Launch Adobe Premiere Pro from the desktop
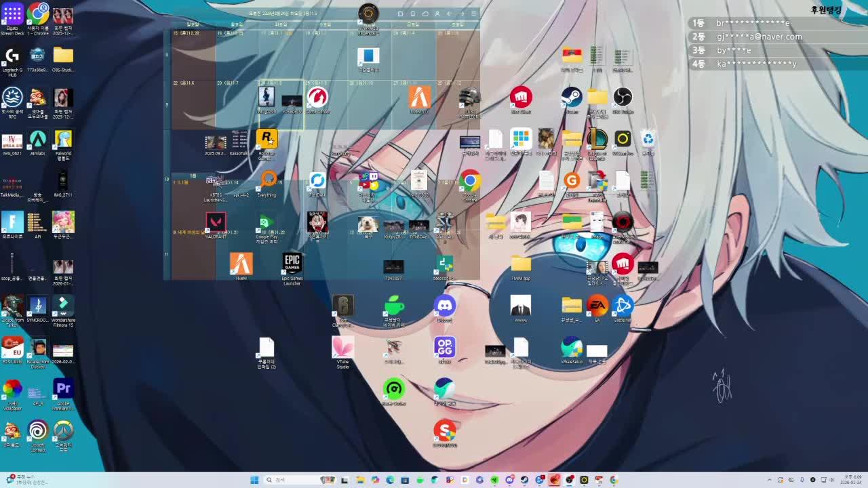Screen dimensions: 868x488 [63, 395]
